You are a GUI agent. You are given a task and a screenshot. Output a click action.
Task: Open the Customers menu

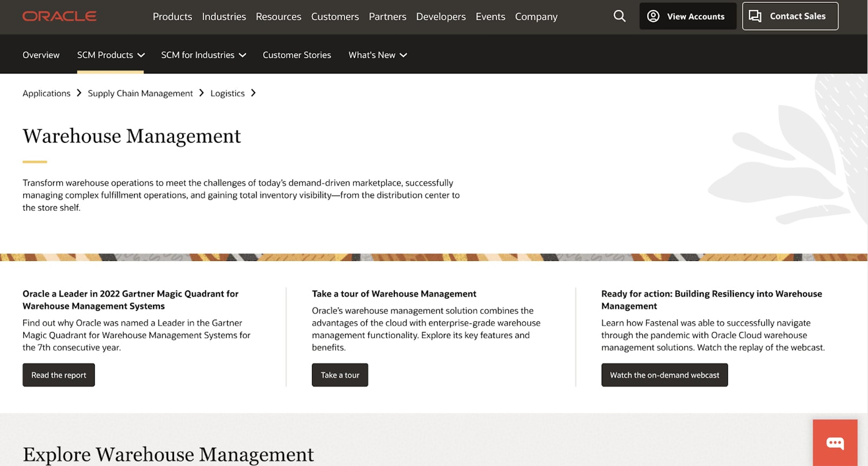(x=335, y=16)
